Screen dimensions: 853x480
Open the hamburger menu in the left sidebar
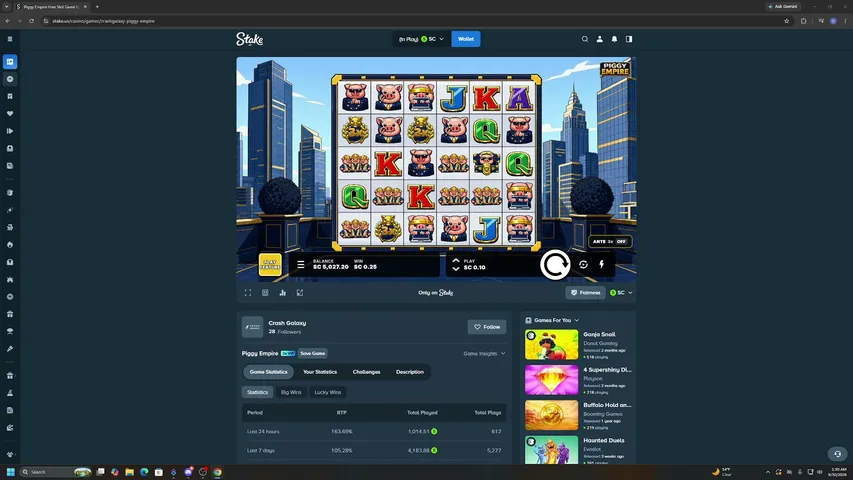click(x=10, y=39)
